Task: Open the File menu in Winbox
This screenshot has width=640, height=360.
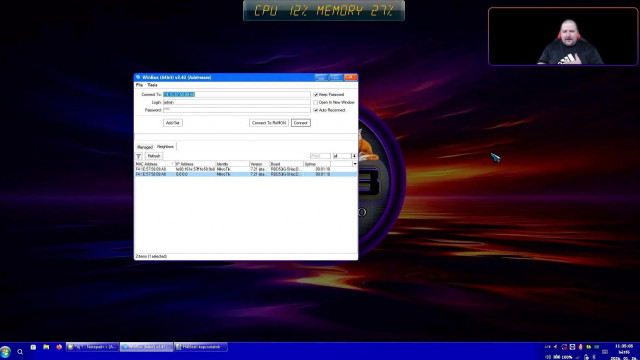Action: [139, 85]
